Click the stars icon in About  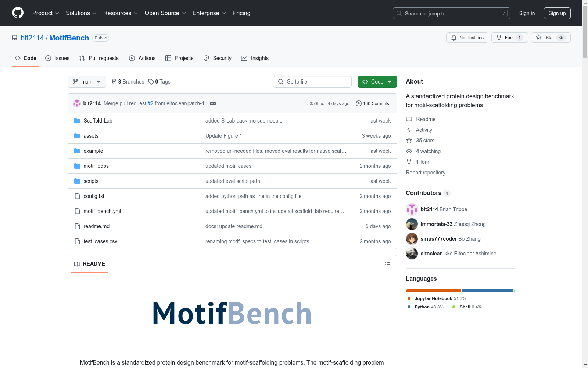[409, 141]
